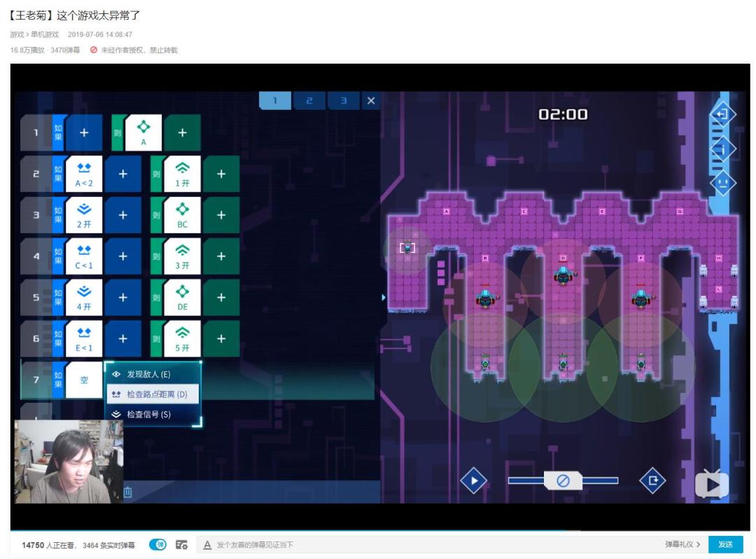Open the '游戏' category link
The width and height of the screenshot is (756, 559).
tap(17, 34)
